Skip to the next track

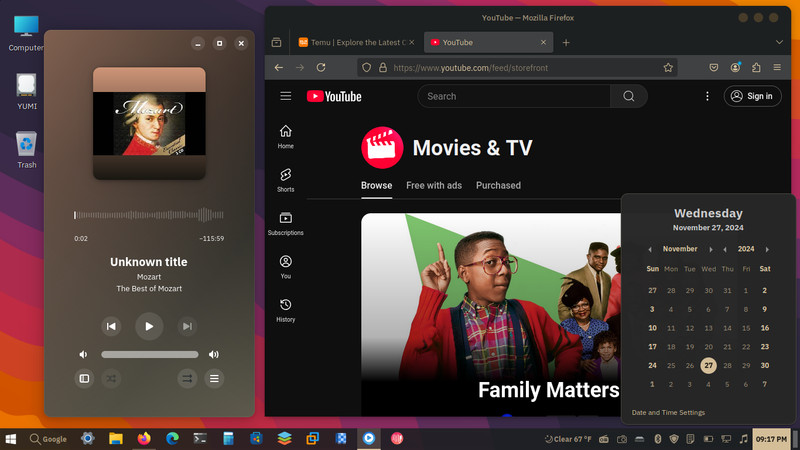[187, 326]
